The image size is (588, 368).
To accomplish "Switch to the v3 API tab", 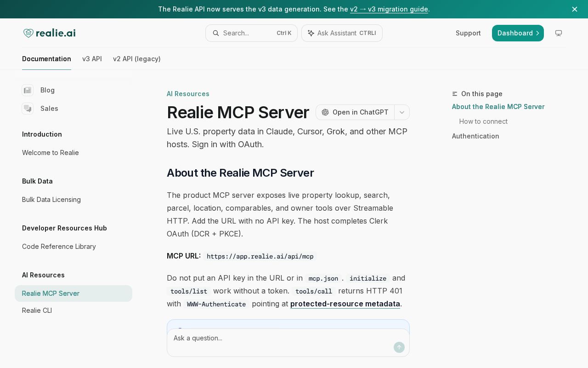I will pyautogui.click(x=92, y=59).
